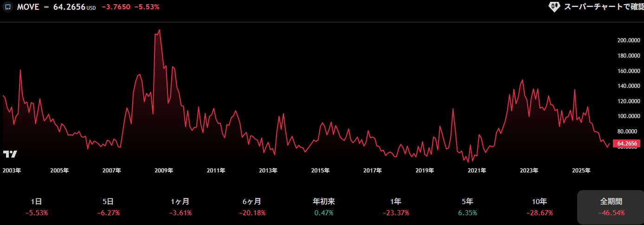Select the 1日 time range
Viewport: 644px width, 225px height.
tap(36, 207)
